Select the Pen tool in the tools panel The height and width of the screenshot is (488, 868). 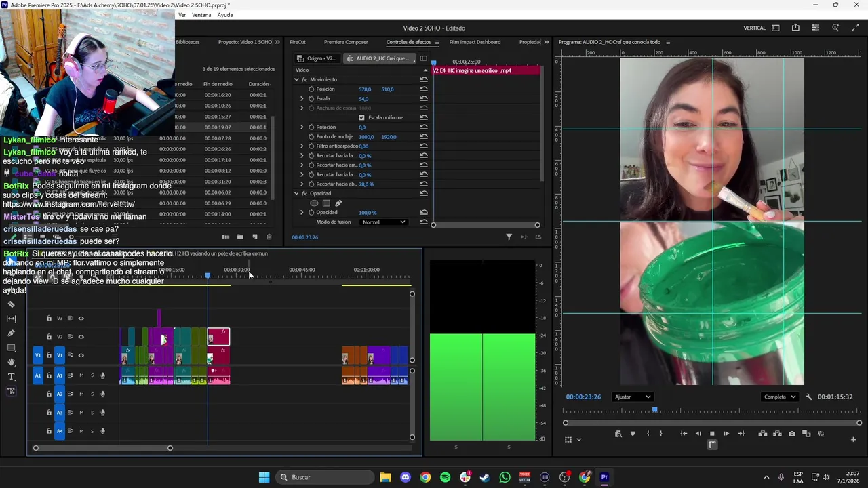pos(11,333)
